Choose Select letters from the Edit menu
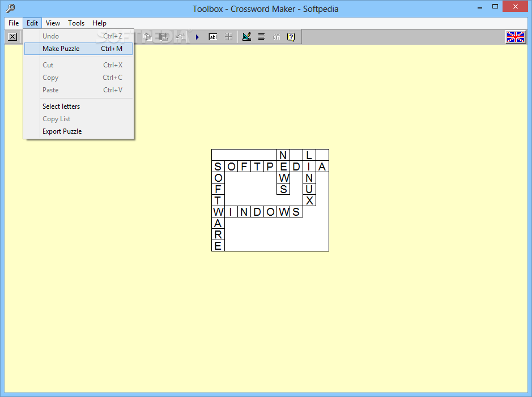Viewport: 532px width, 397px height. [78, 106]
